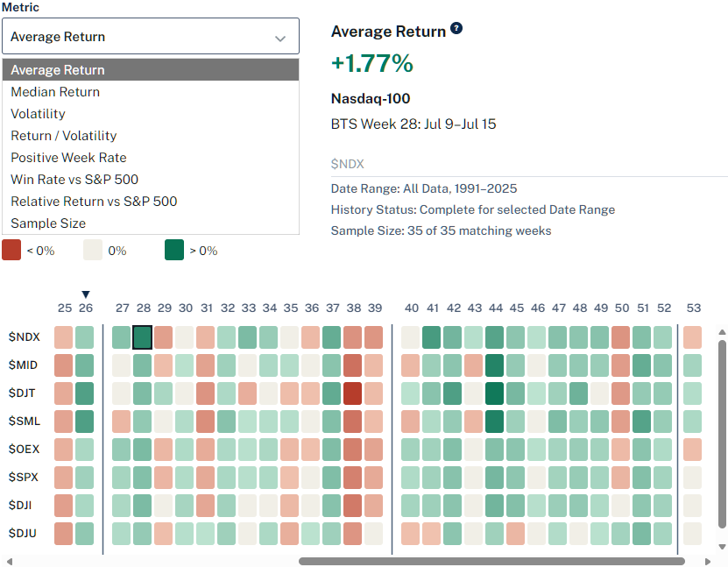Choose Sample Size metric option
The height and width of the screenshot is (567, 728).
tap(151, 223)
